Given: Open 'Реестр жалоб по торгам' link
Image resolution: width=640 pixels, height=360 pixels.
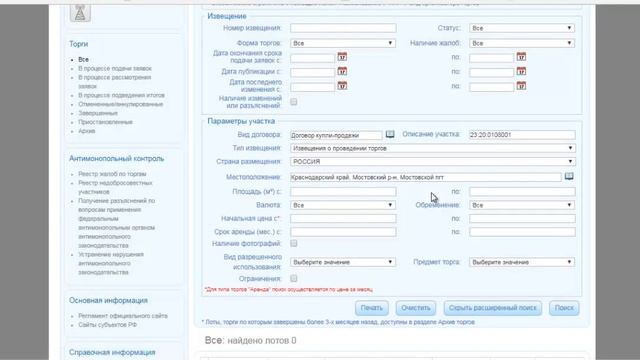Looking at the screenshot, I should (112, 174).
